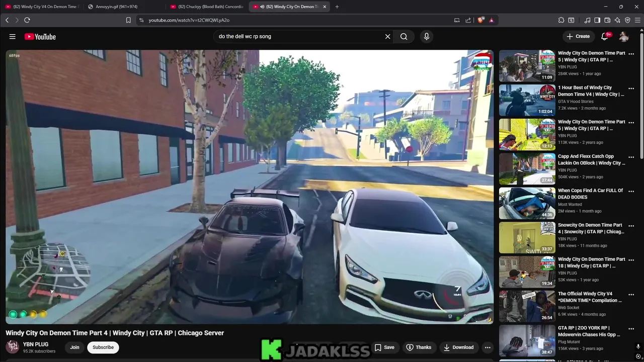Open the extensions puzzle icon
This screenshot has width=644, height=362.
click(x=561, y=20)
